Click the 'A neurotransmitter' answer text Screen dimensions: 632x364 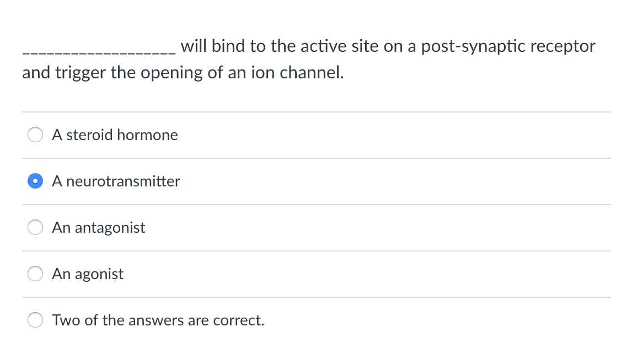tap(116, 181)
